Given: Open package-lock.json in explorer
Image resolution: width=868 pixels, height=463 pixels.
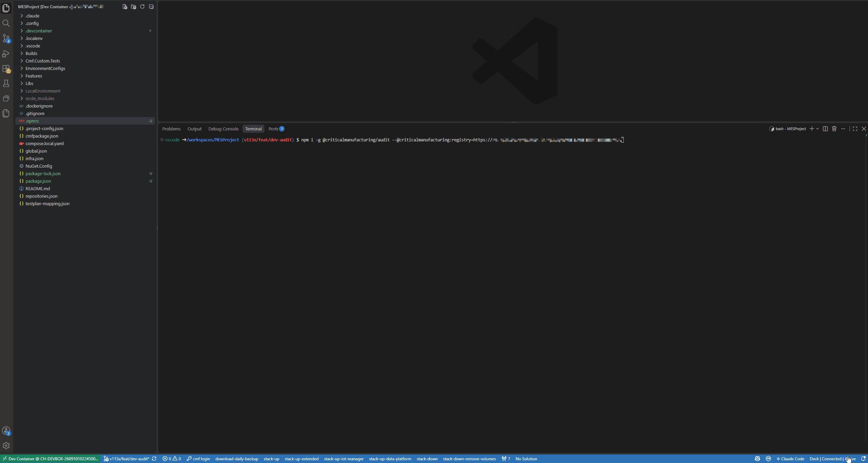Looking at the screenshot, I should (85, 173).
